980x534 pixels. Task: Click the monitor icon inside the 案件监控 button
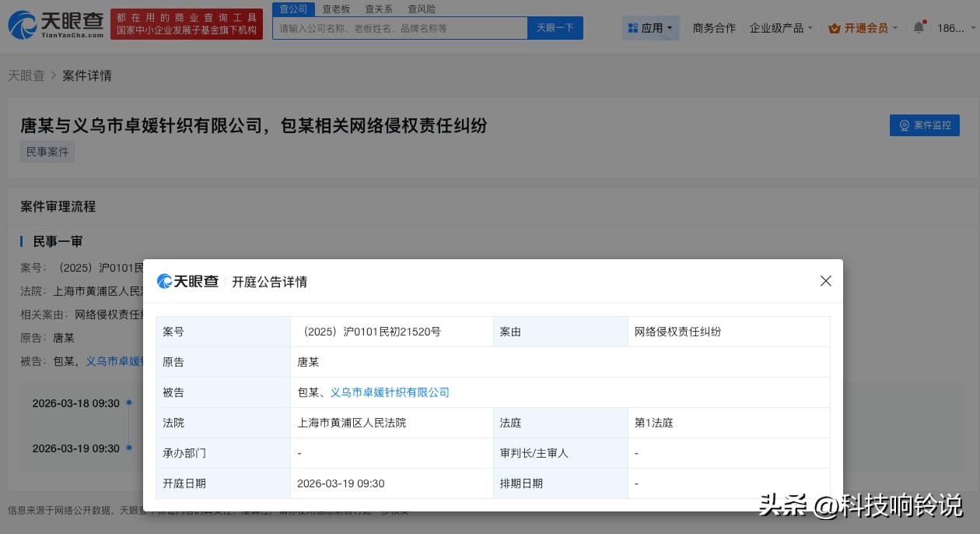click(905, 125)
